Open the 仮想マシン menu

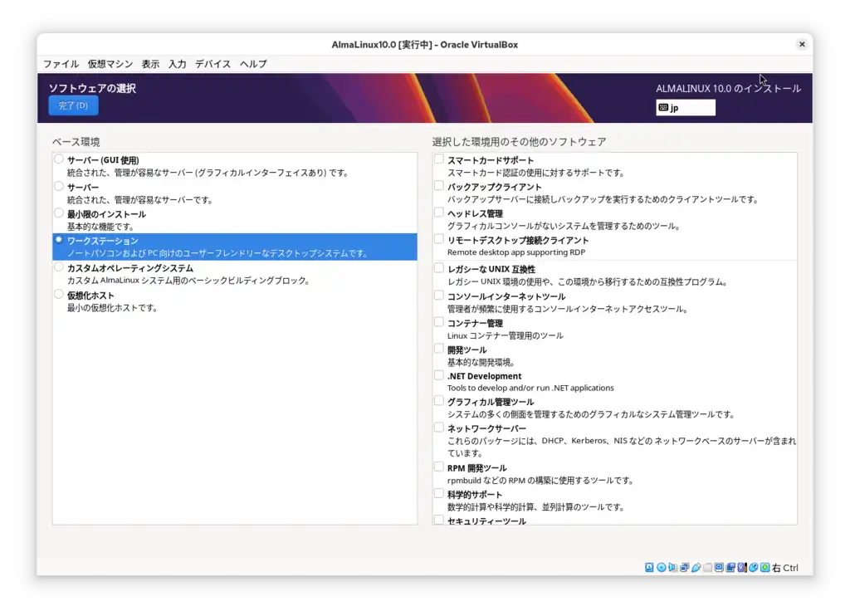tap(109, 64)
